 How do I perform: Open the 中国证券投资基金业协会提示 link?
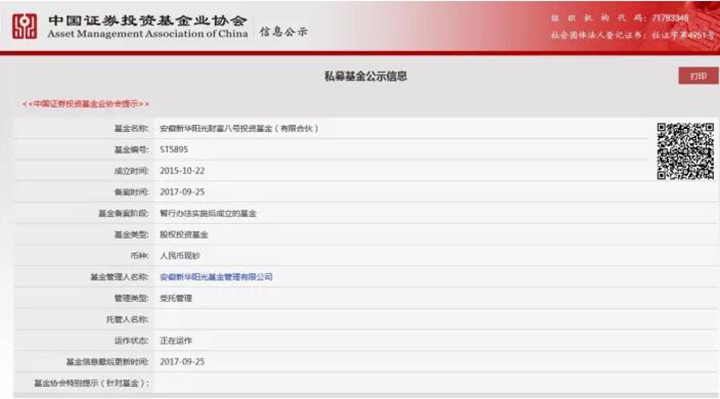[86, 104]
